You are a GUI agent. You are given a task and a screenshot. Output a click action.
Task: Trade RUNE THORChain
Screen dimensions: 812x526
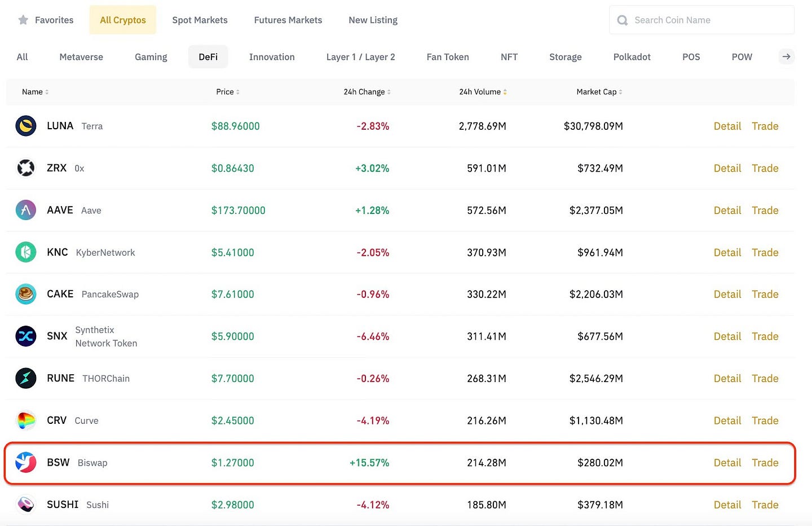tap(765, 378)
